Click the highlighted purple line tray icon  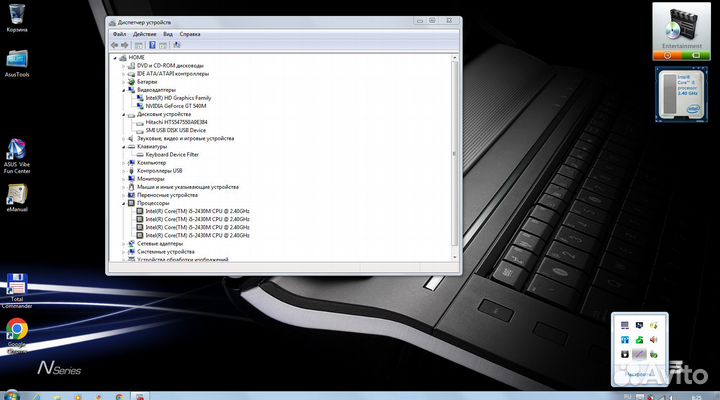pyautogui.click(x=639, y=354)
